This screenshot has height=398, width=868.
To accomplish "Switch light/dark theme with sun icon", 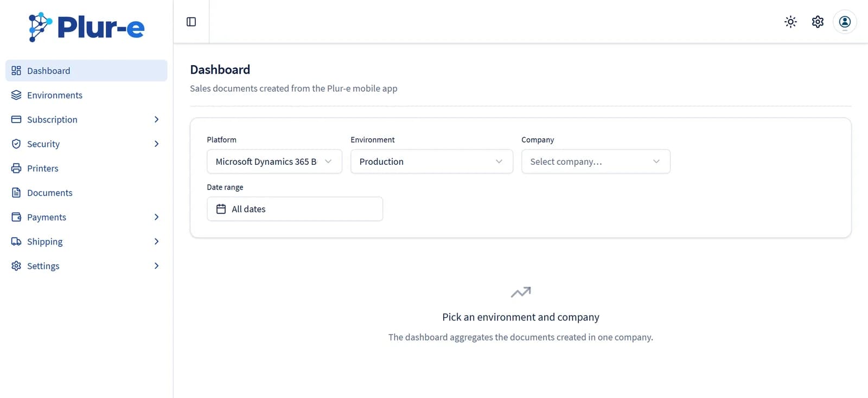I will tap(790, 22).
